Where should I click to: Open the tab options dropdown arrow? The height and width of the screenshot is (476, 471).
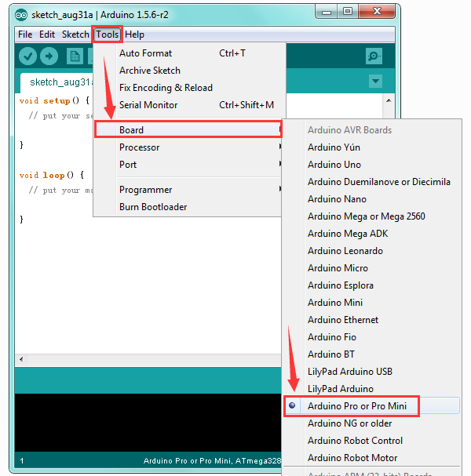(375, 81)
